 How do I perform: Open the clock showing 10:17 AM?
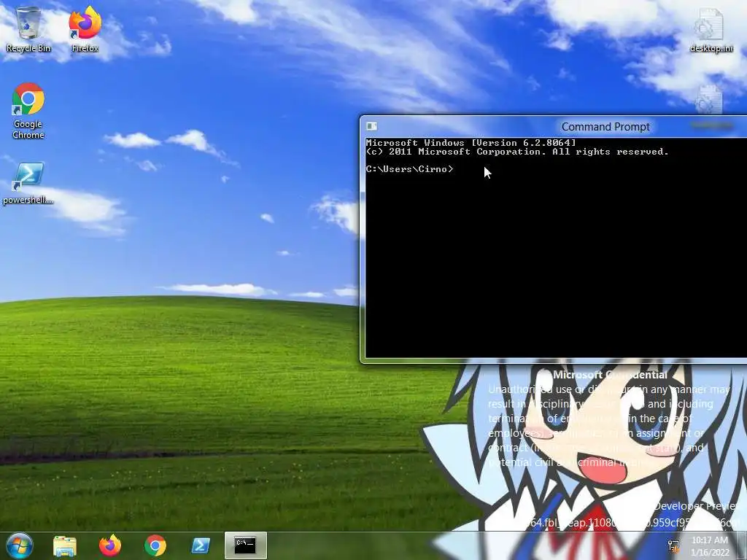click(710, 546)
